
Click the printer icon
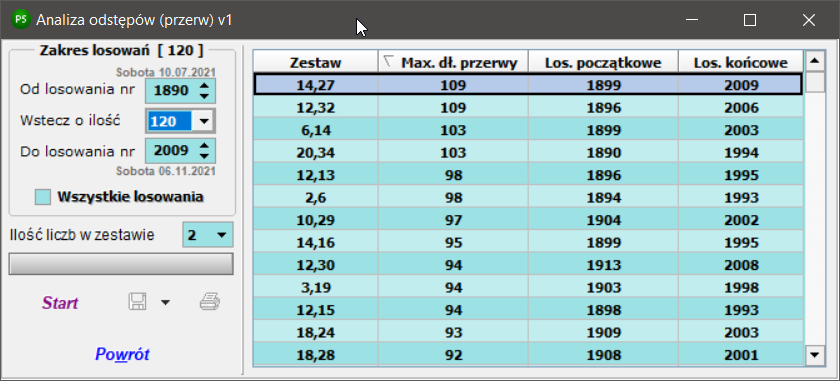coord(210,302)
